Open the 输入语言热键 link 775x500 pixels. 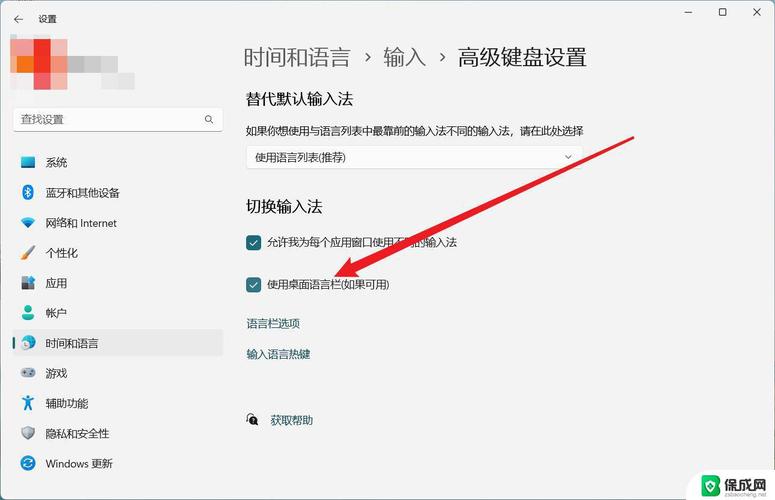tap(278, 354)
